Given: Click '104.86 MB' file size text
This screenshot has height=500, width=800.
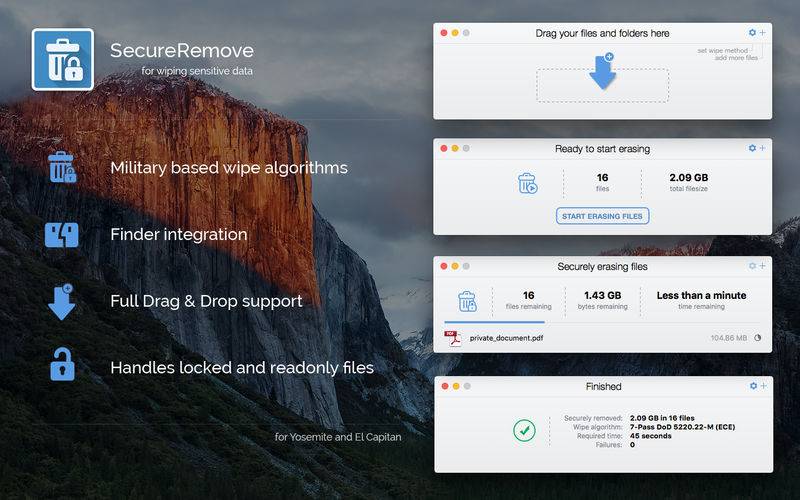Looking at the screenshot, I should click(x=729, y=338).
